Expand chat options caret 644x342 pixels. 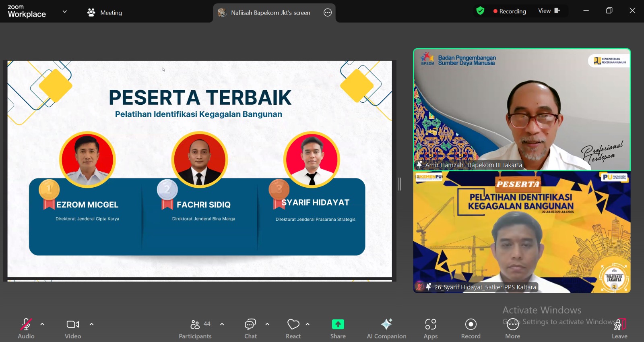coord(267,324)
